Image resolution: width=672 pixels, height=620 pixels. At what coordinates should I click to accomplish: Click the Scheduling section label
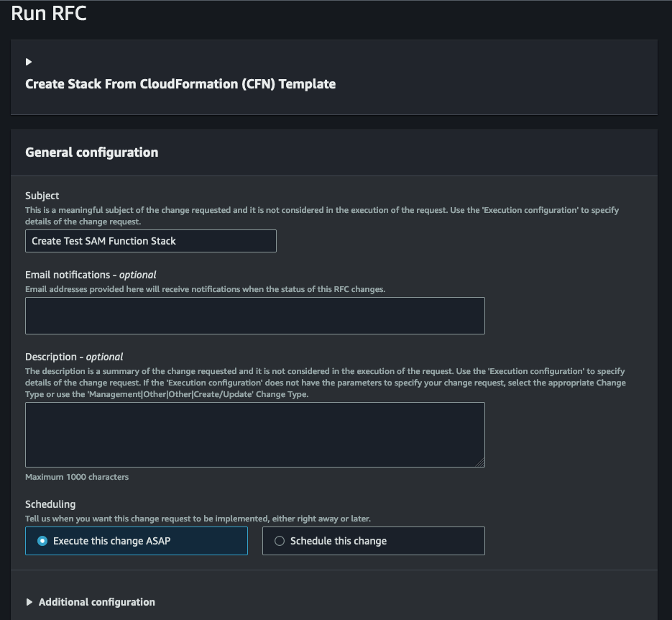click(x=50, y=504)
